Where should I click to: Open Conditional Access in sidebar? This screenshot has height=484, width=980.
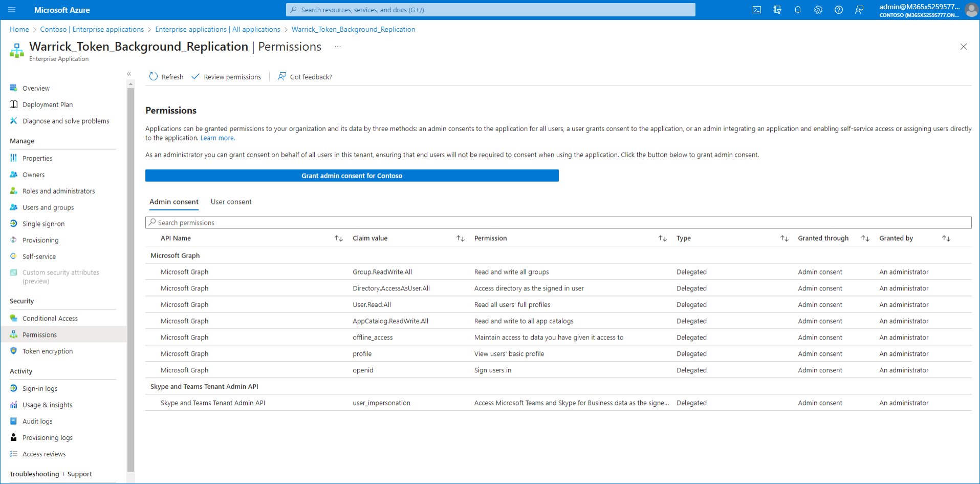[x=50, y=319]
